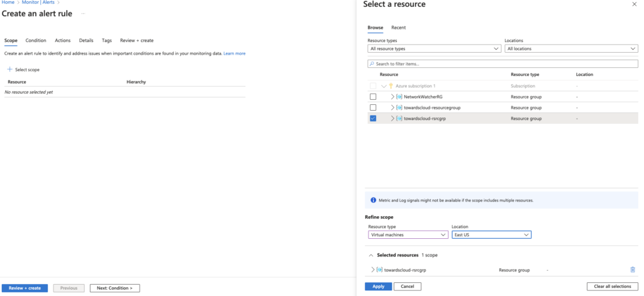Select the Browse tab
This screenshot has height=296, width=644.
click(375, 28)
